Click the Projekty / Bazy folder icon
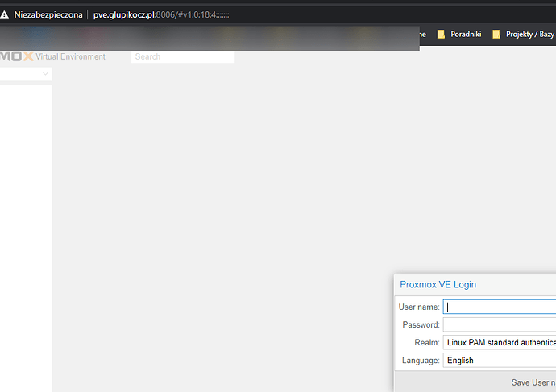556x392 pixels. coord(496,35)
